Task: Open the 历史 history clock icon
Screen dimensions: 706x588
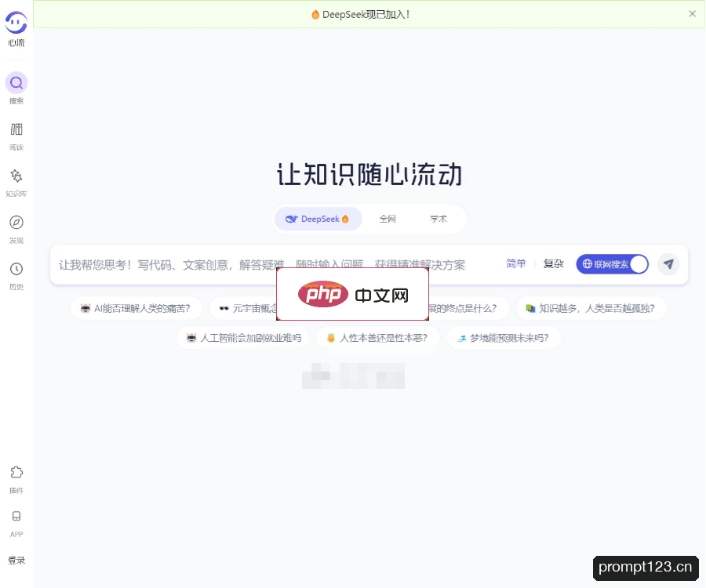Action: click(16, 269)
